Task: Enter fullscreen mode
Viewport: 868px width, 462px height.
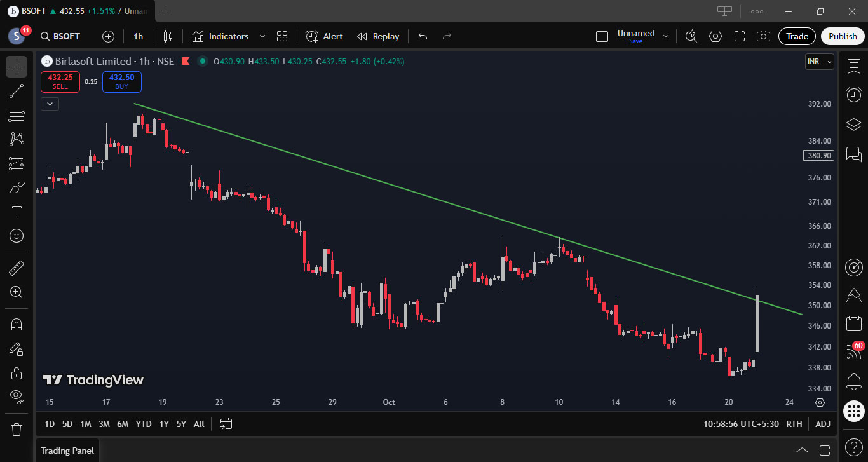Action: [740, 36]
